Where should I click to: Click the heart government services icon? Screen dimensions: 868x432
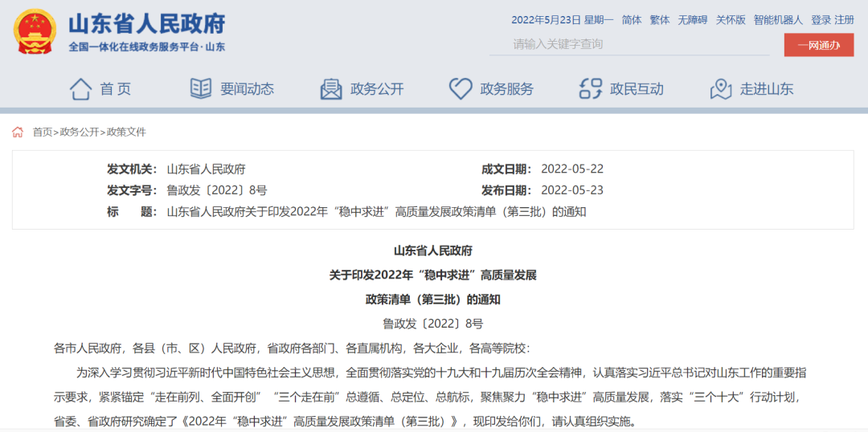tap(461, 89)
